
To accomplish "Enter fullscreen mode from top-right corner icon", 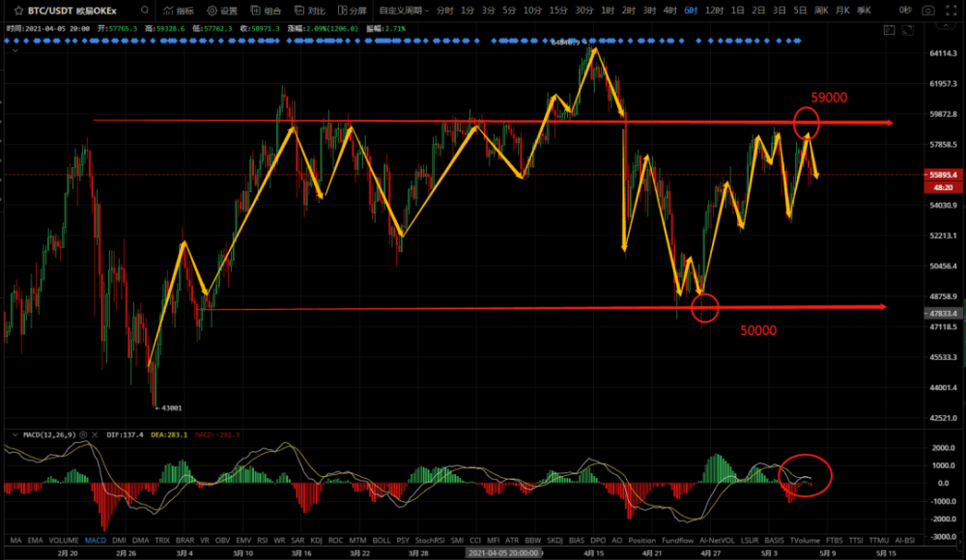I will point(952,11).
